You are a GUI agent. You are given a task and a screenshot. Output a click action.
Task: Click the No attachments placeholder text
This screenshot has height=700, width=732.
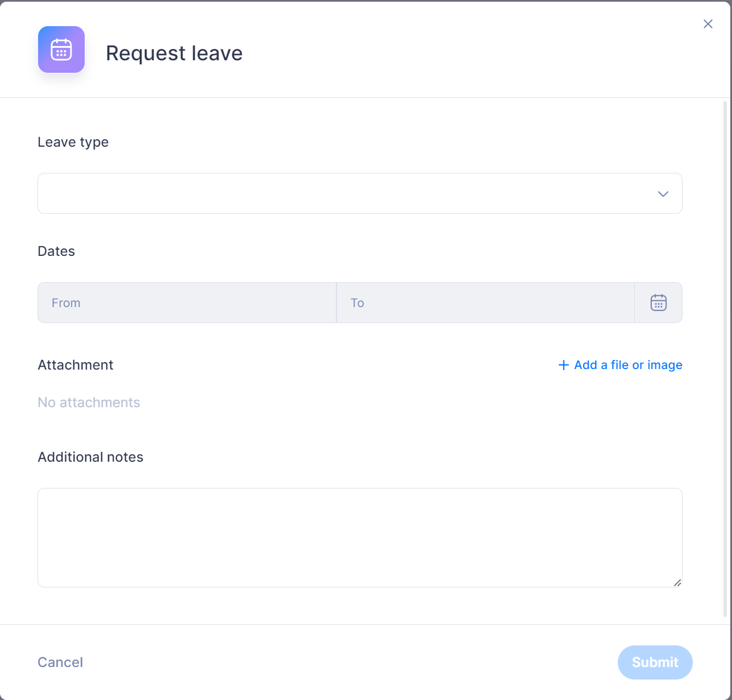[x=89, y=403]
